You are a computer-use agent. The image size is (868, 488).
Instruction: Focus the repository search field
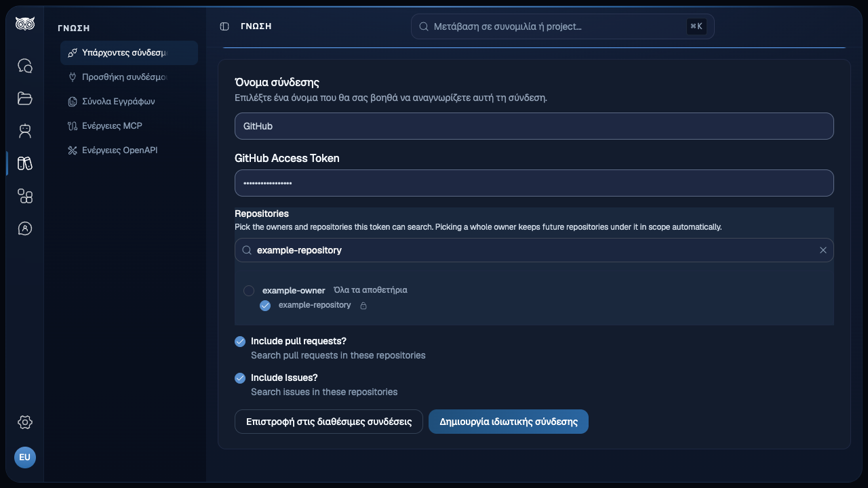click(534, 250)
